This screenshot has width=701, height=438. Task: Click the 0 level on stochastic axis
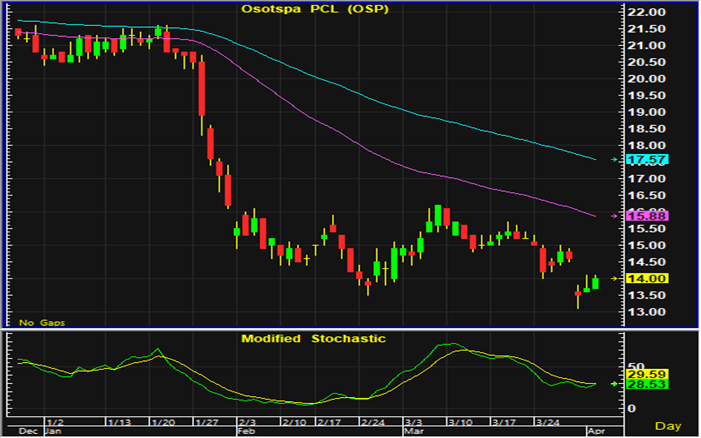[632, 409]
